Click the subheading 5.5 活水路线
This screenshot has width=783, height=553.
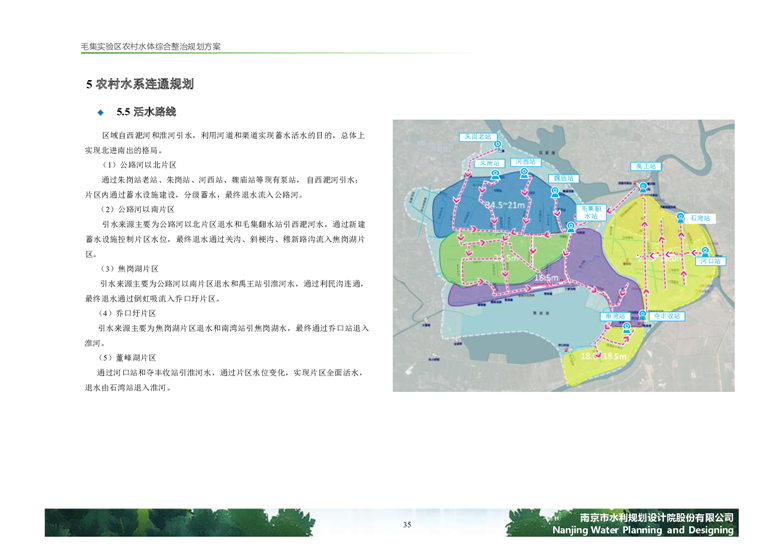coord(146,111)
